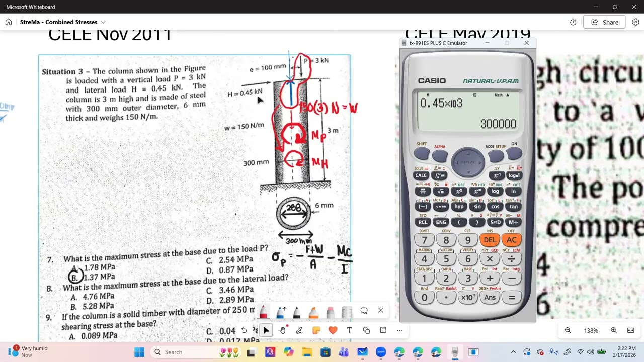Click the 138% zoom level
This screenshot has width=644, height=362.
tap(591, 331)
